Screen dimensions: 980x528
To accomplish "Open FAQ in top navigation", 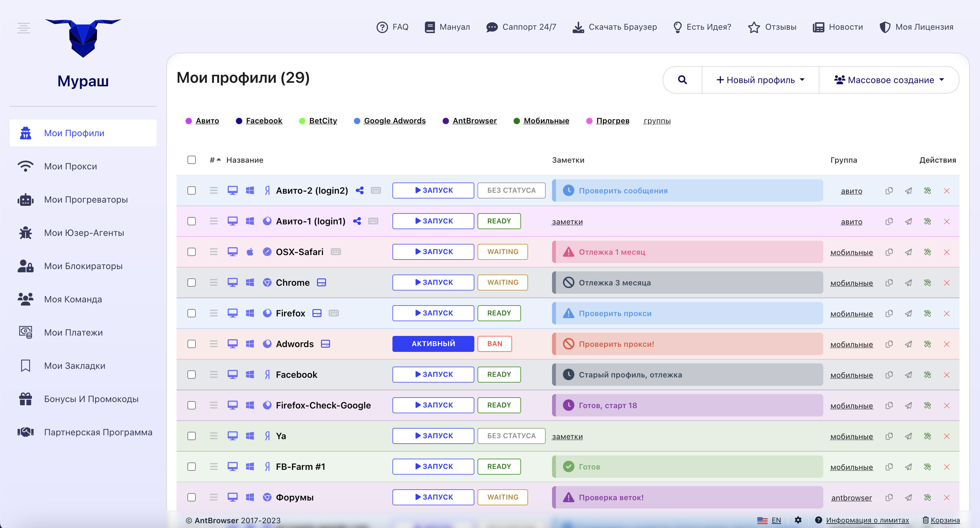I will tap(392, 27).
